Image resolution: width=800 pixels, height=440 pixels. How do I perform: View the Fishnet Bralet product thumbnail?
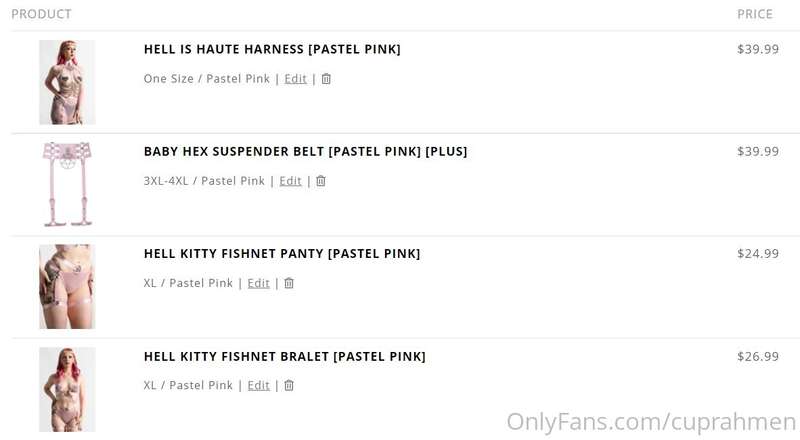point(67,389)
